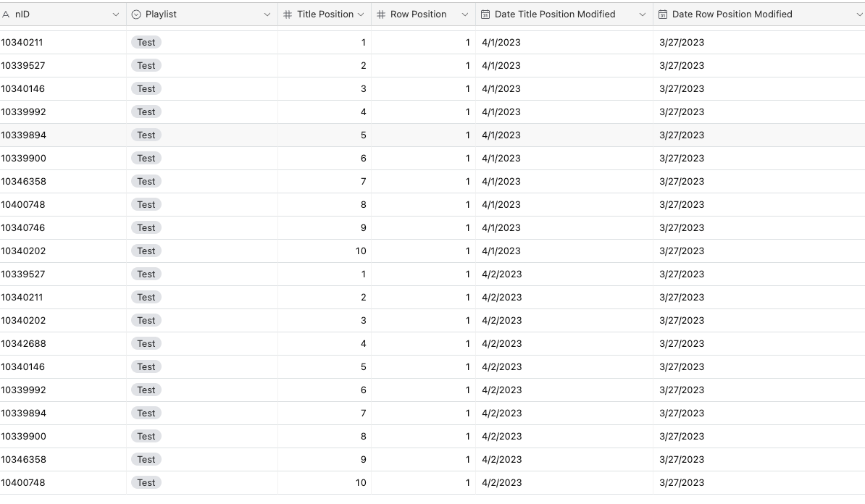
Task: Select the Title Position column header label
Action: (325, 14)
